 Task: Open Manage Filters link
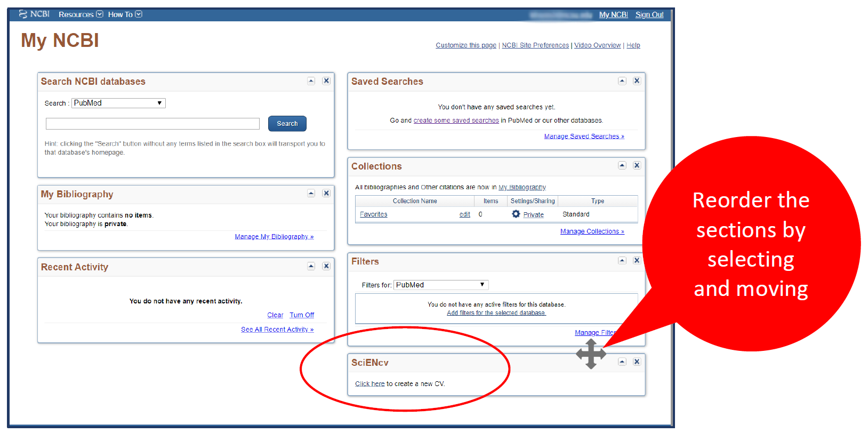[x=595, y=333]
